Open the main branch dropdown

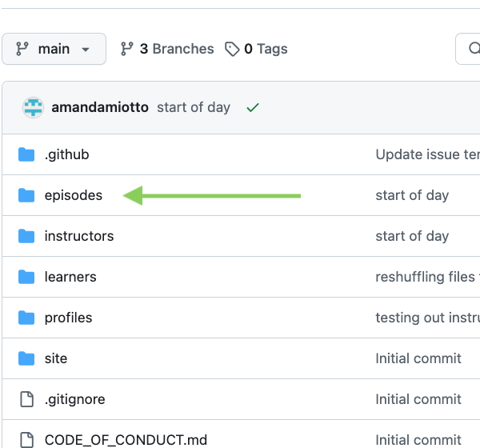tap(54, 49)
